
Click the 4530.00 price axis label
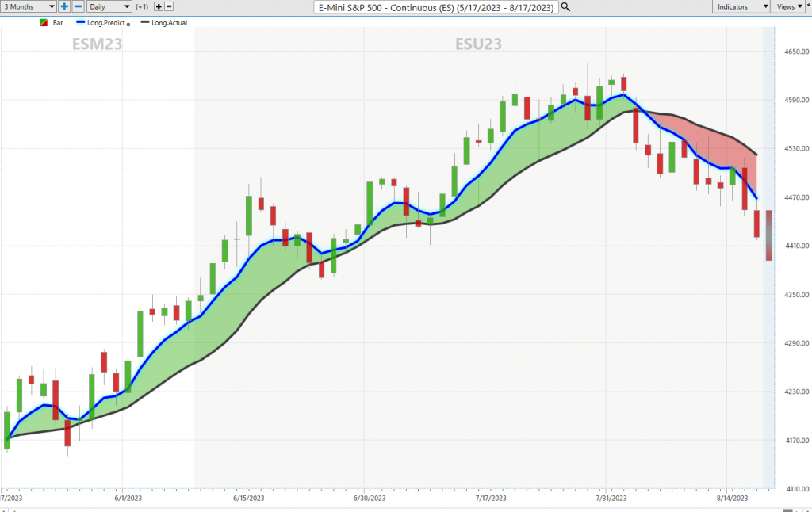click(x=796, y=148)
